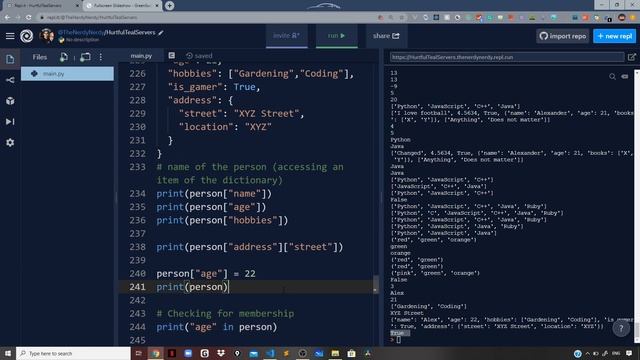640x360 pixels.
Task: Click the console prompt input
Action: click(398, 340)
